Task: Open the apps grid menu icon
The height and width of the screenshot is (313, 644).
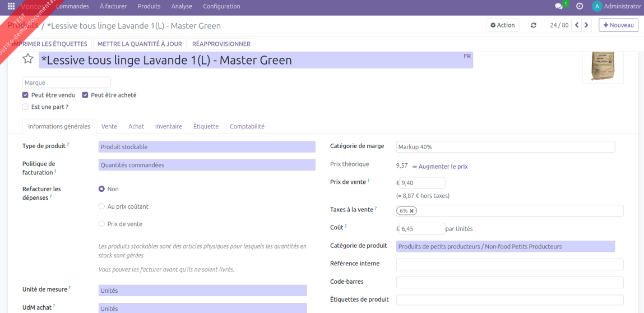Action: [11, 6]
